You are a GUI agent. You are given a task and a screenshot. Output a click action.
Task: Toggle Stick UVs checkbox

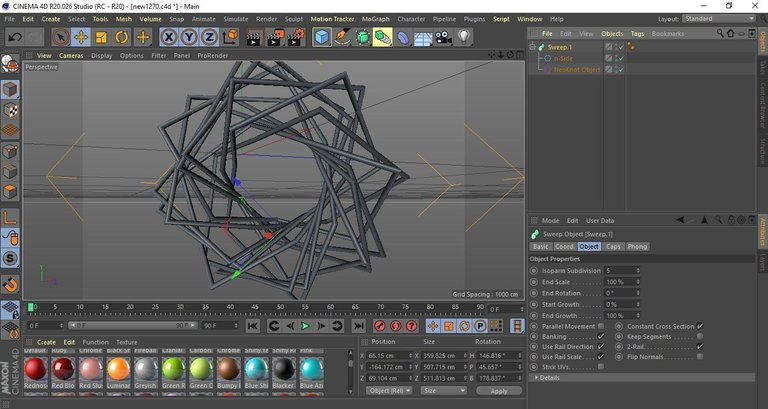tap(601, 366)
